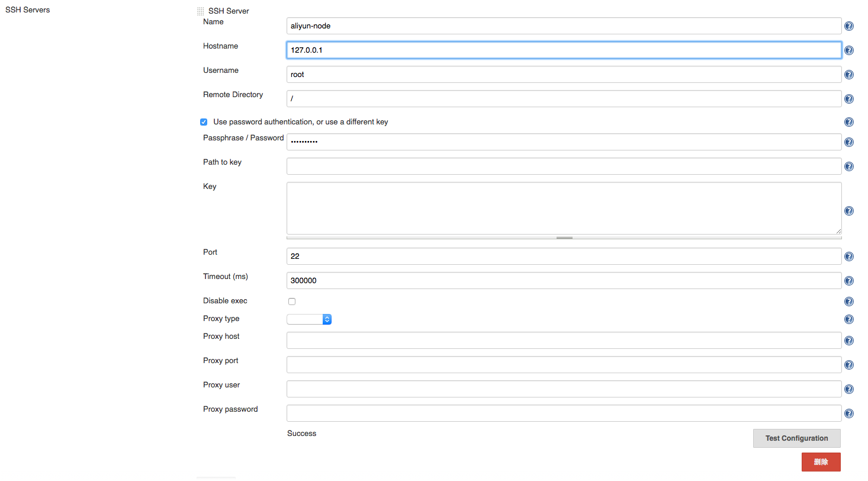Open help for the Name field
Image resolution: width=868 pixels, height=481 pixels.
click(848, 26)
